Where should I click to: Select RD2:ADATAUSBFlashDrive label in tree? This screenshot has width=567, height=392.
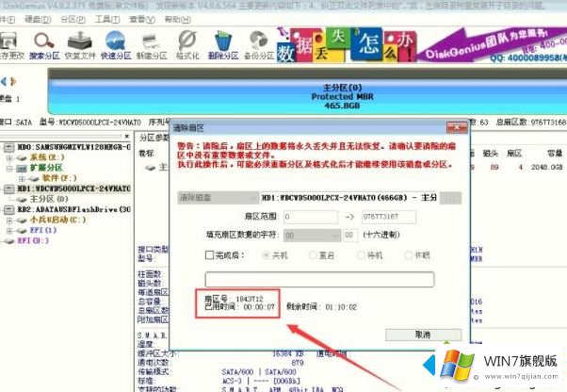(x=73, y=210)
